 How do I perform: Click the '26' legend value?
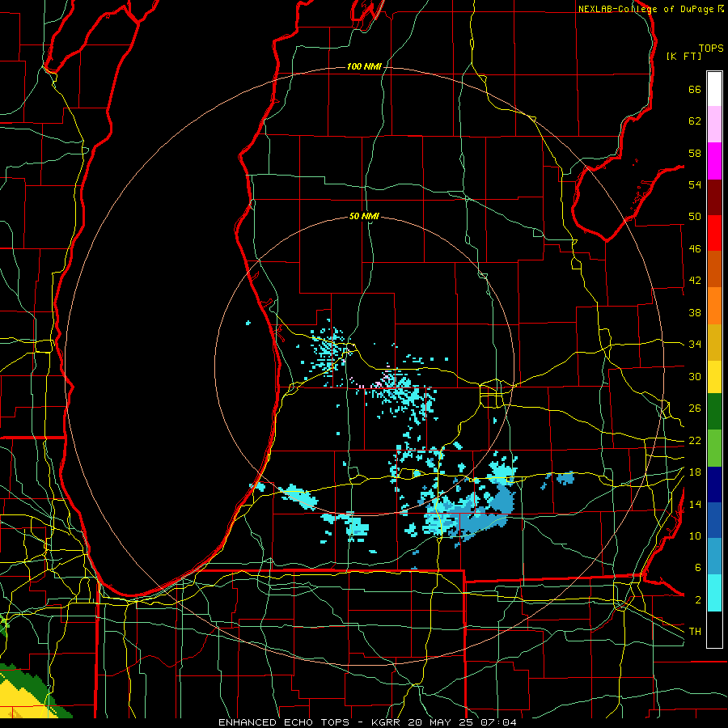[695, 408]
